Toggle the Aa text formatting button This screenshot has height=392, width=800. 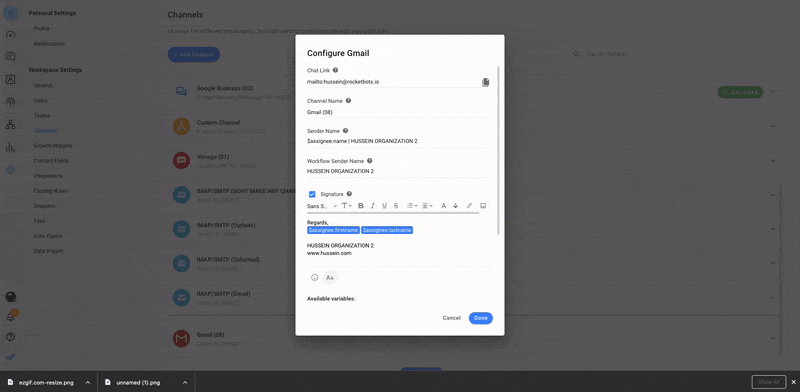pyautogui.click(x=330, y=278)
